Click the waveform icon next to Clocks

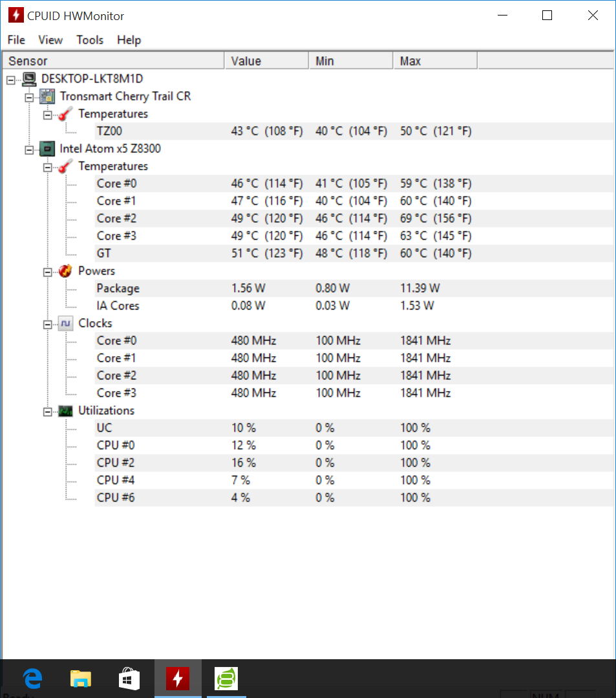pos(65,323)
